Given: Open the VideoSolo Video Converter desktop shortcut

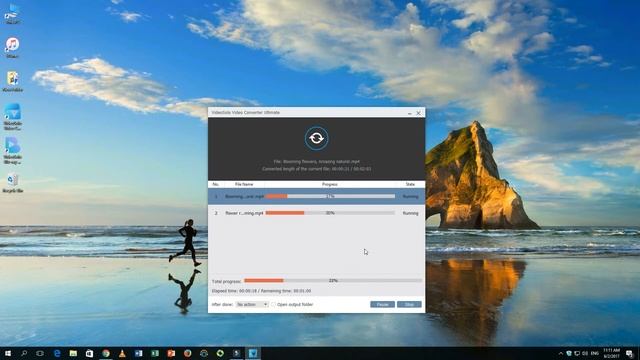Looking at the screenshot, I should coord(12,117).
